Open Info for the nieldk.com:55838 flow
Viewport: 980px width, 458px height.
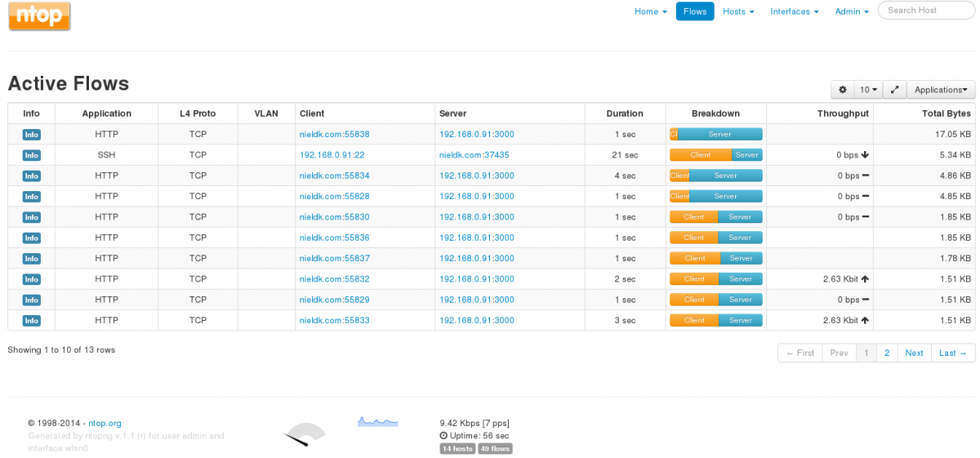tap(31, 135)
